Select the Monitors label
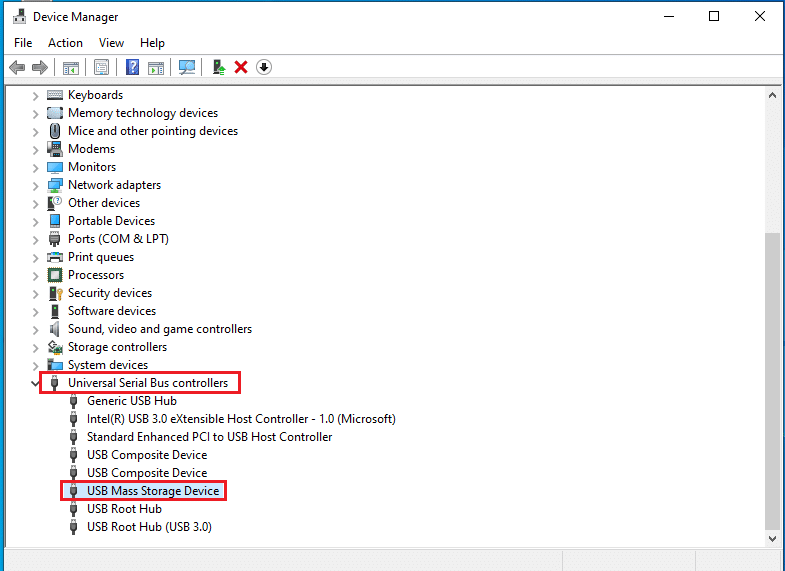785x571 pixels. 92,167
